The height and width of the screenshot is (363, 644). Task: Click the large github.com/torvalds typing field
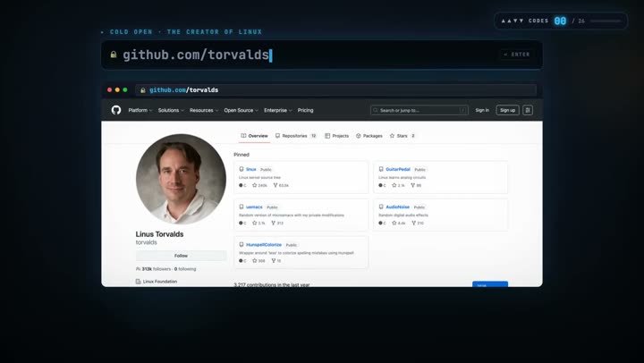click(322, 55)
